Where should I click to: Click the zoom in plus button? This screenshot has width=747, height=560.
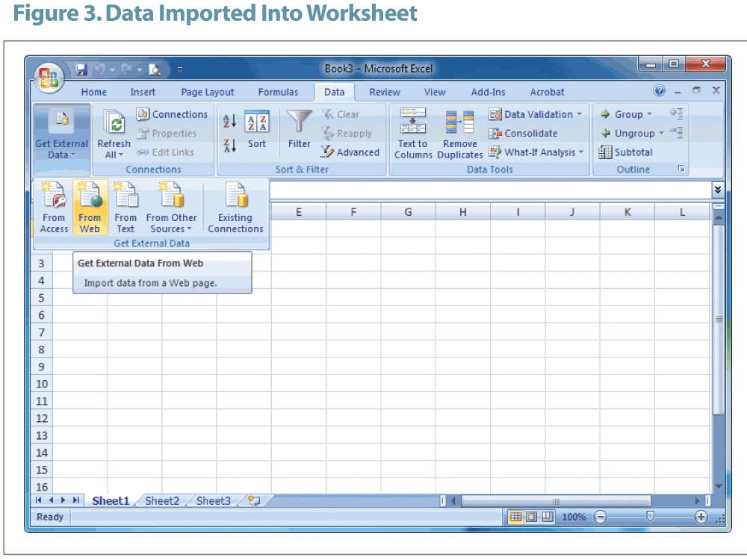701,517
